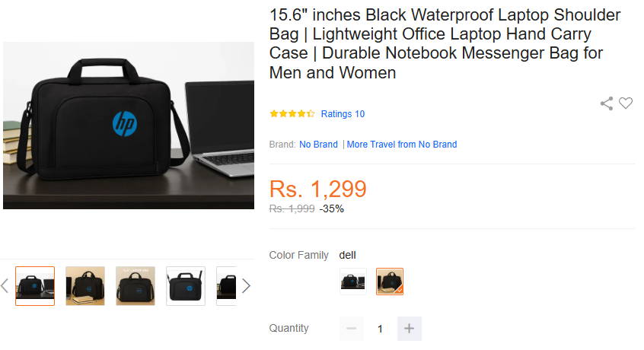Screen dimensions: 644x350
Task: Decrease quantity with the minus button
Action: [x=351, y=329]
